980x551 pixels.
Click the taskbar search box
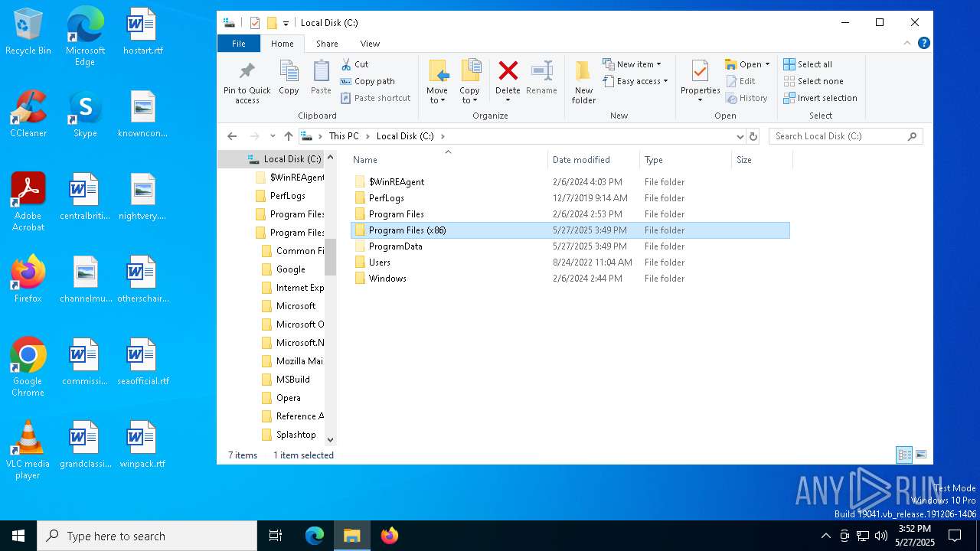tap(147, 536)
